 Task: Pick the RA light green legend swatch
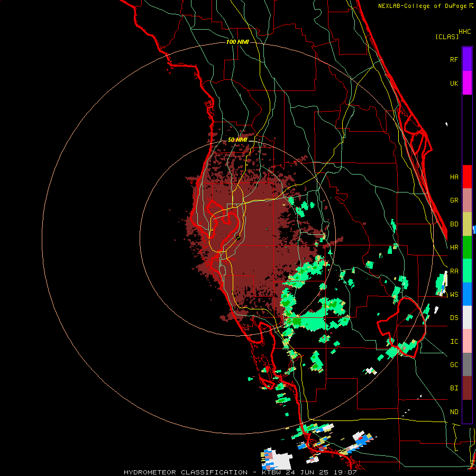(x=467, y=271)
